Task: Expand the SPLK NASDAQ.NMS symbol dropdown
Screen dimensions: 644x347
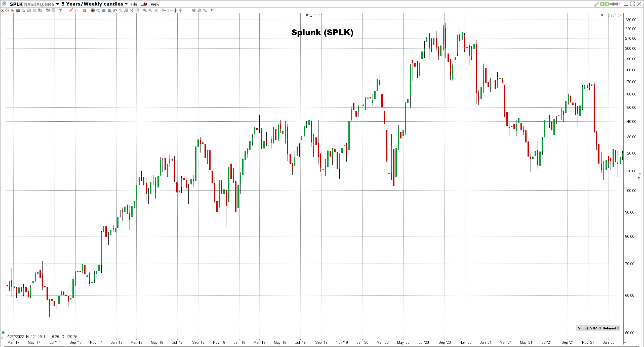Action: pyautogui.click(x=57, y=4)
